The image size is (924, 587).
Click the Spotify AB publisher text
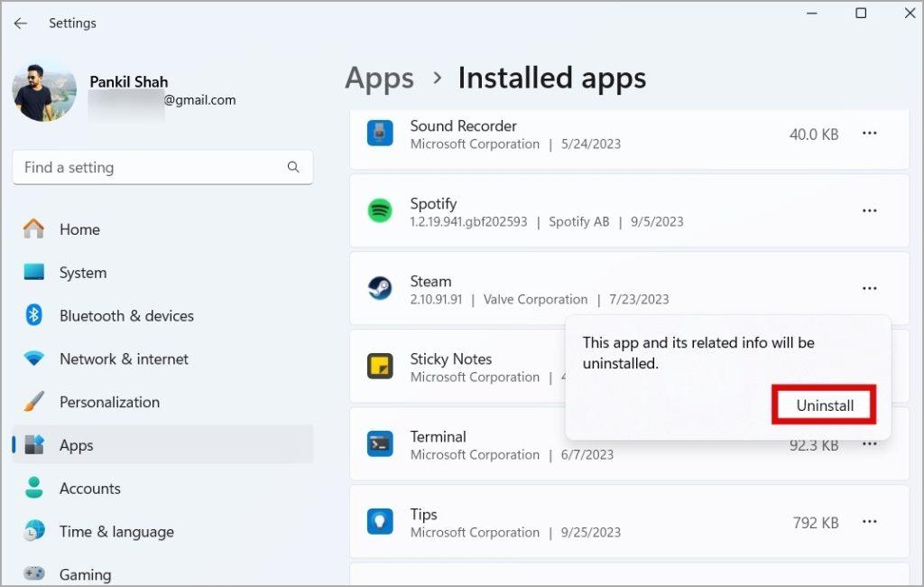[x=578, y=222]
